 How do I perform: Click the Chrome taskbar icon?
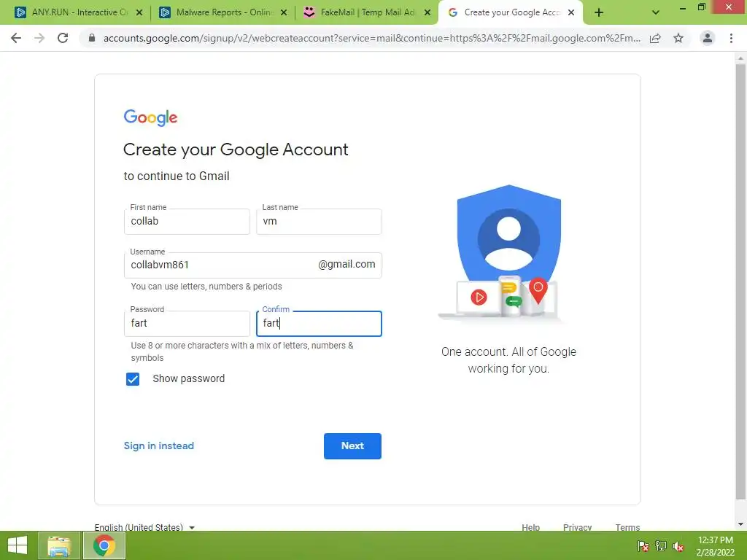(x=104, y=545)
